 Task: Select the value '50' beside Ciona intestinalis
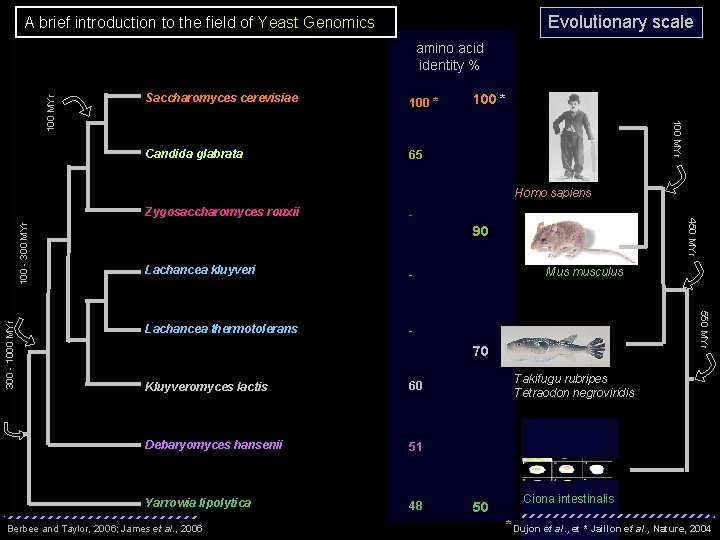480,507
